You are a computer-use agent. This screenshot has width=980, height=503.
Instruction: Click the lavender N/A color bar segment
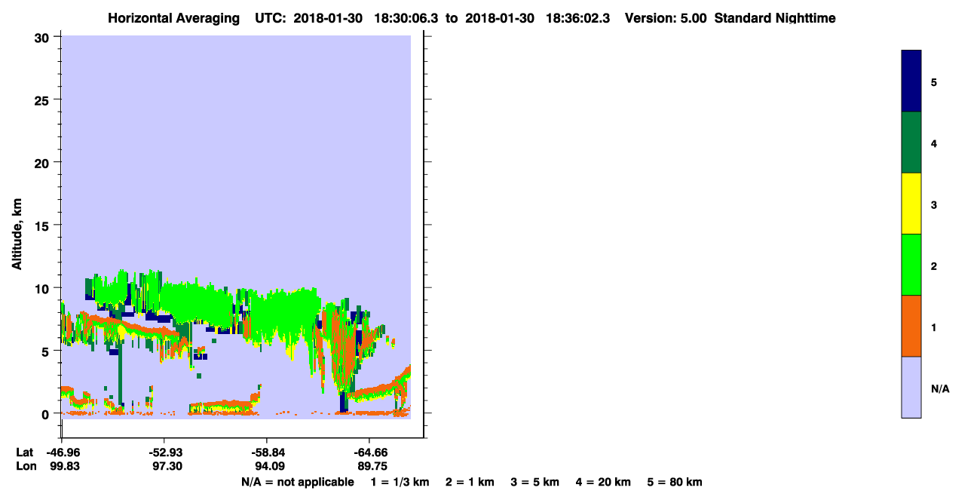911,387
